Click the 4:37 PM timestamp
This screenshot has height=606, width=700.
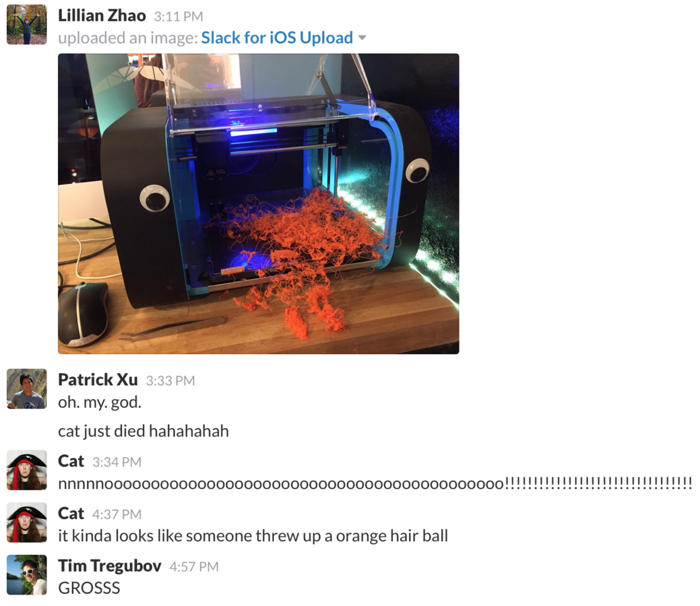pos(117,514)
